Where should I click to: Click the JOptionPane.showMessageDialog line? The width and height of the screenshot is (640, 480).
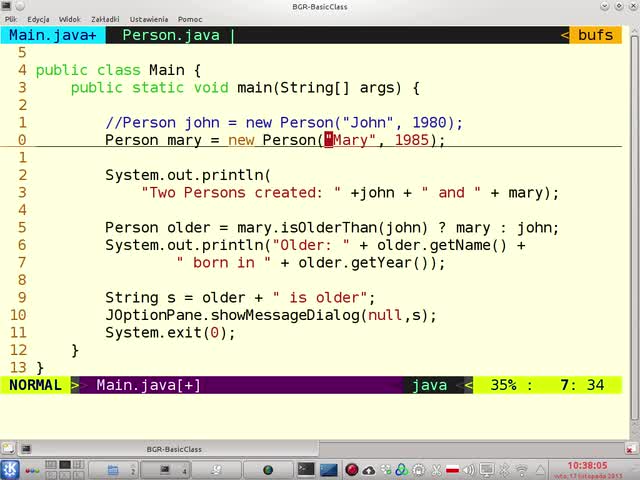tap(271, 315)
